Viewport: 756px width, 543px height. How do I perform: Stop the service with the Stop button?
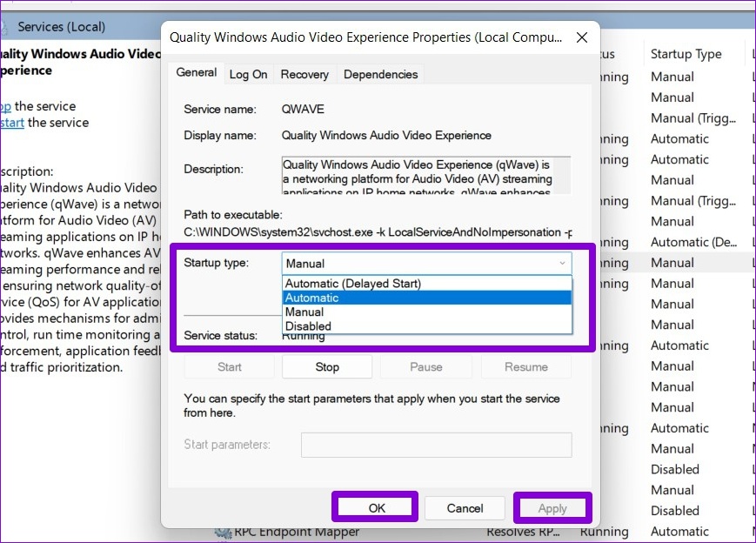[327, 367]
